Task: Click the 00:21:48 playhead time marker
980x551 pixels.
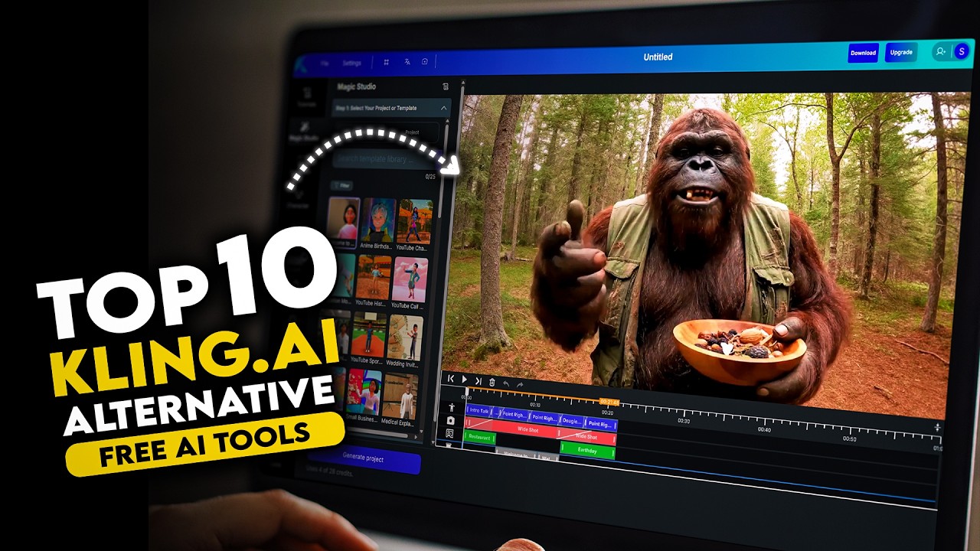Action: 609,402
